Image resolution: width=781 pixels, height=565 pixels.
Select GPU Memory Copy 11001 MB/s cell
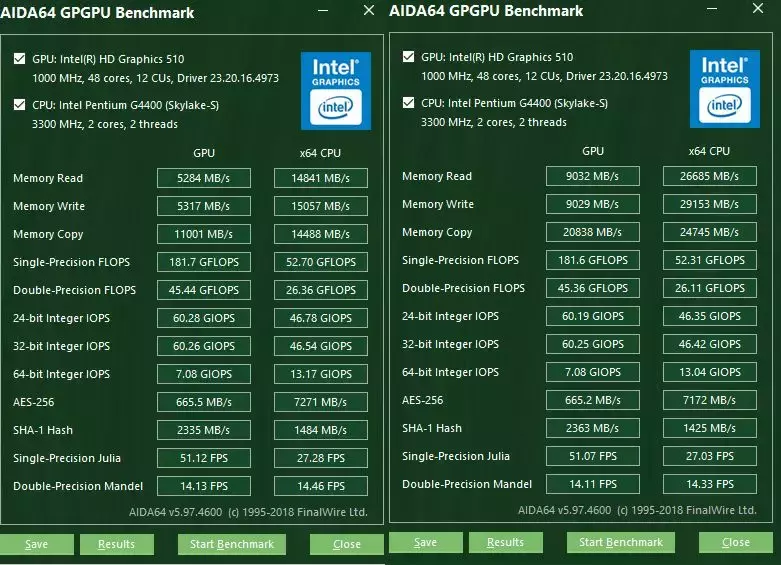coord(204,234)
